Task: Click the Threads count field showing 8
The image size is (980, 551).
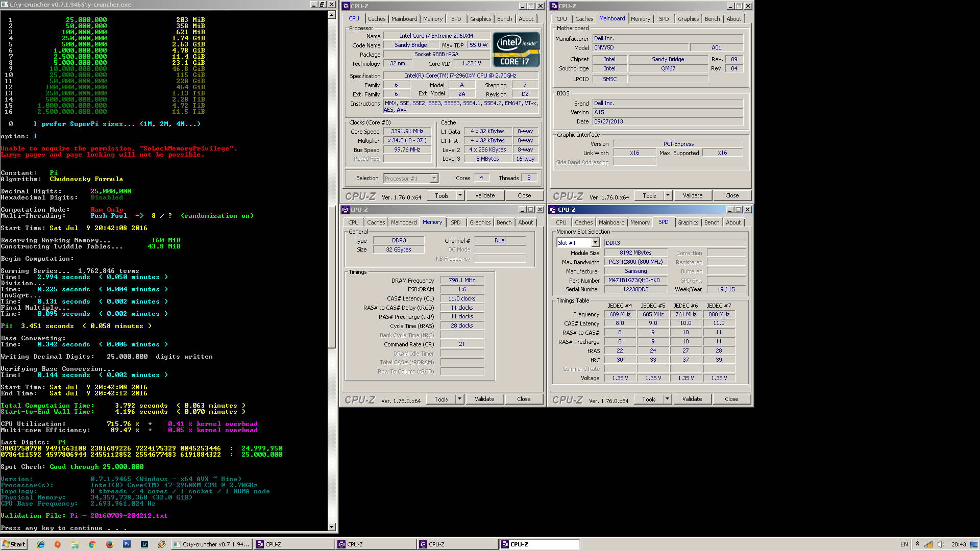Action: (x=529, y=178)
